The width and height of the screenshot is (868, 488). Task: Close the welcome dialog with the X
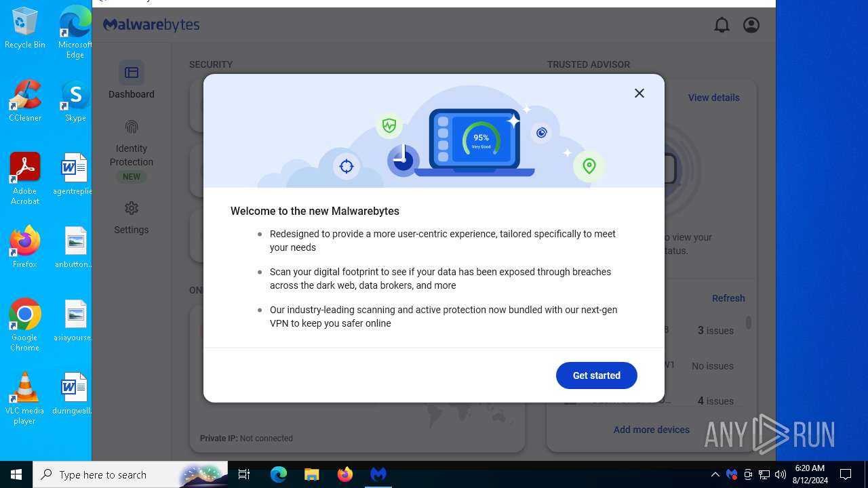coord(639,94)
